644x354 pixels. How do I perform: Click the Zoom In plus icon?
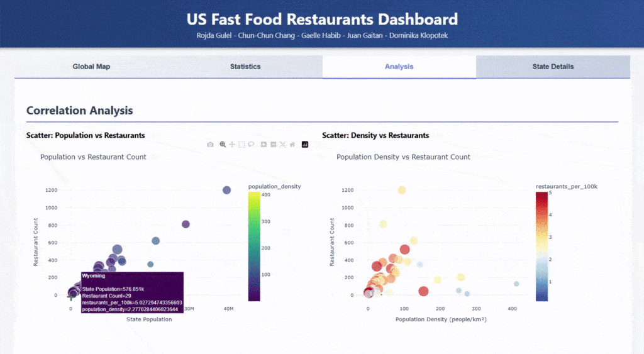[x=264, y=145]
